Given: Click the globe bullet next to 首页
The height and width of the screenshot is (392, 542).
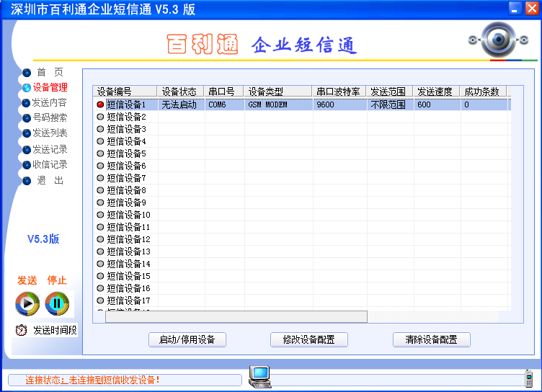Looking at the screenshot, I should click(27, 73).
